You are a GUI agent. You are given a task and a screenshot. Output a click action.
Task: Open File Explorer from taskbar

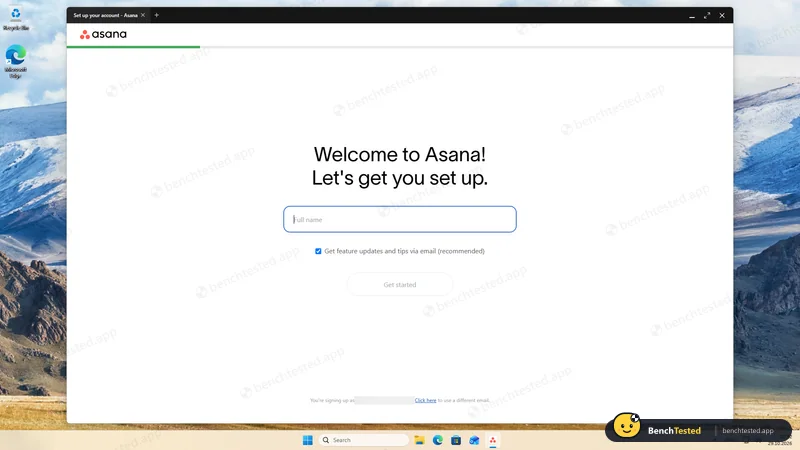[x=419, y=440]
